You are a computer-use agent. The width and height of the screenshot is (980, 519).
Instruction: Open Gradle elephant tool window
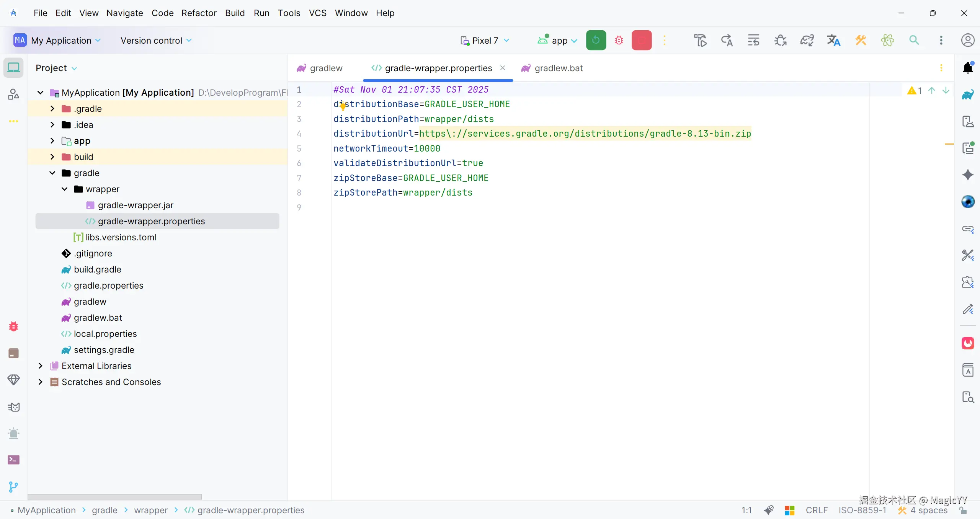coord(967,95)
